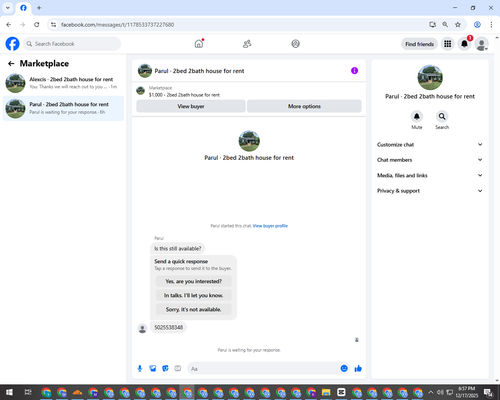The height and width of the screenshot is (400, 500).
Task: Go back from Marketplace with arrow
Action: 11,63
